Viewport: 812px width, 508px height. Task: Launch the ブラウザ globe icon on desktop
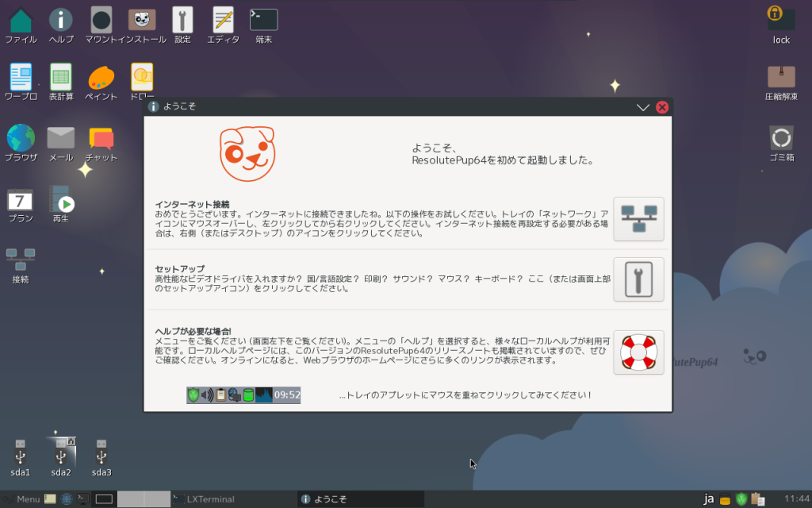click(21, 138)
